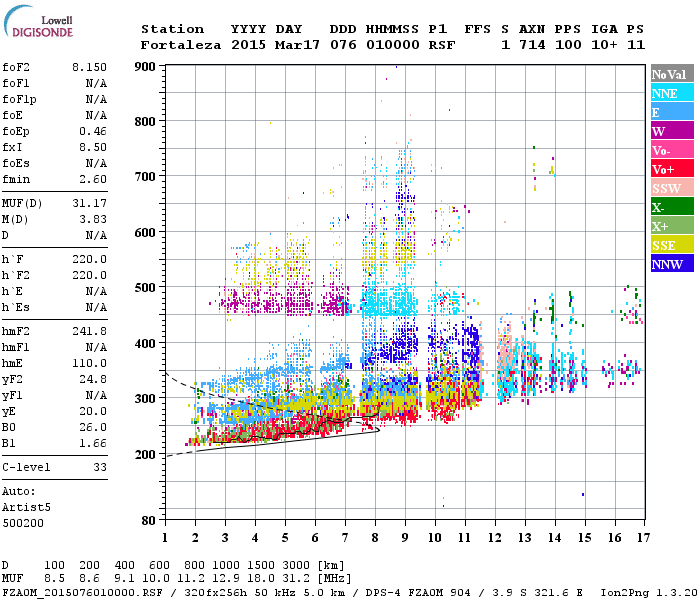Click the Ion2Png 1.3.20 version text
Screen dimensions: 700x600
click(649, 593)
